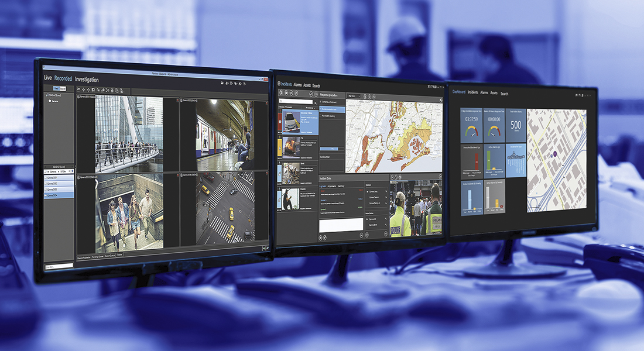Click the first icon in the camera view toolbar

pyautogui.click(x=80, y=90)
